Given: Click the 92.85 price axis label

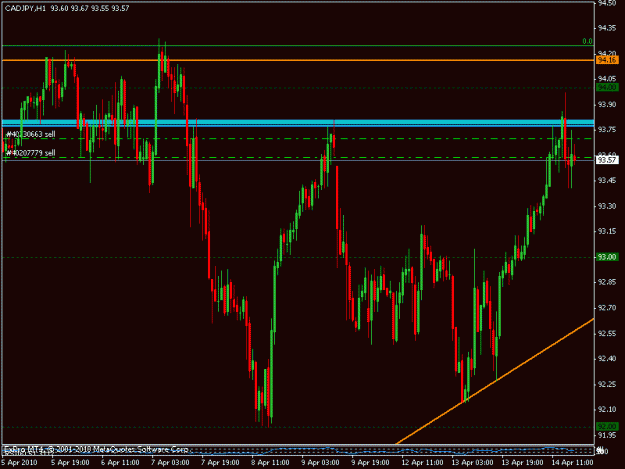Looking at the screenshot, I should click(607, 283).
